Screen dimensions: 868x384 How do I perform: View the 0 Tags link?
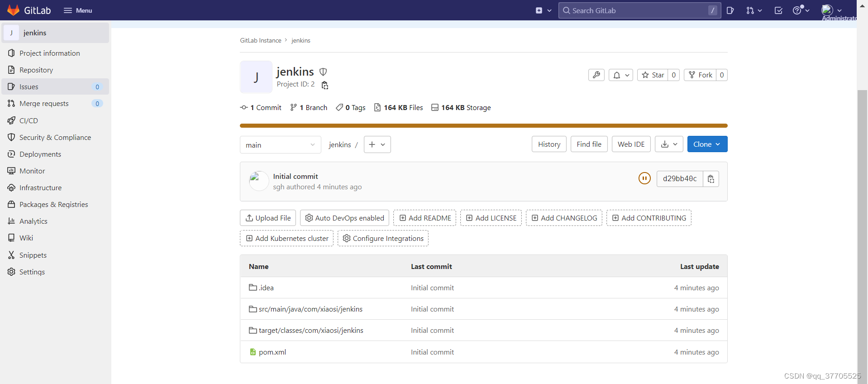tap(351, 107)
